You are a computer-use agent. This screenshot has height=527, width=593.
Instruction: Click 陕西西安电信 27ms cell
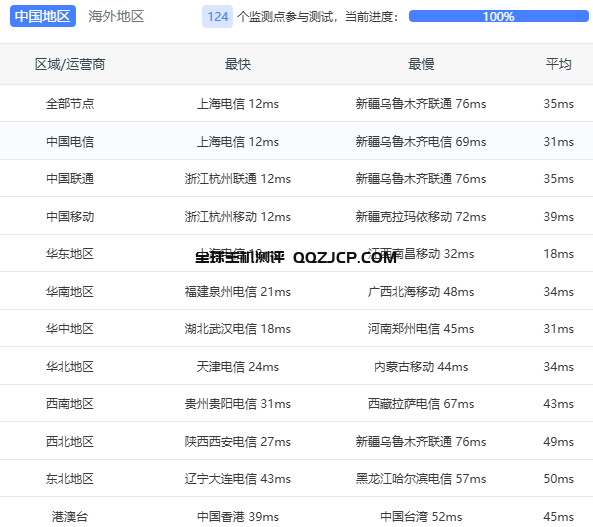[238, 441]
